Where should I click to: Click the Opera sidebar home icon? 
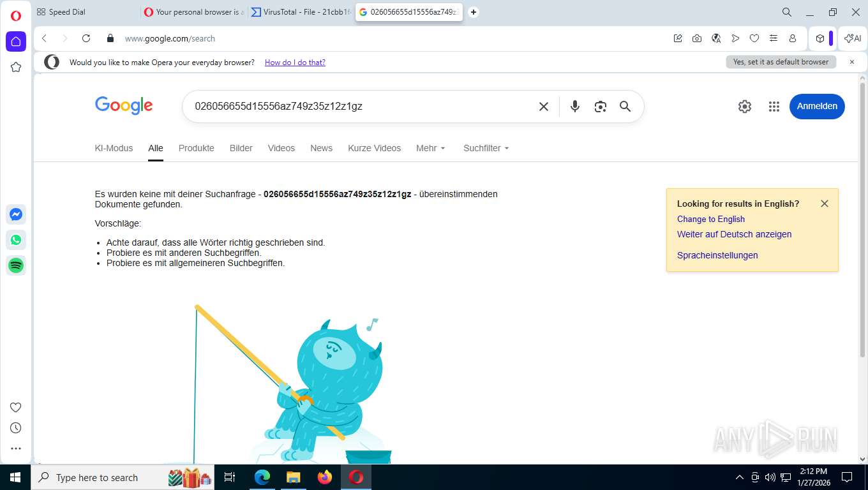[x=16, y=41]
